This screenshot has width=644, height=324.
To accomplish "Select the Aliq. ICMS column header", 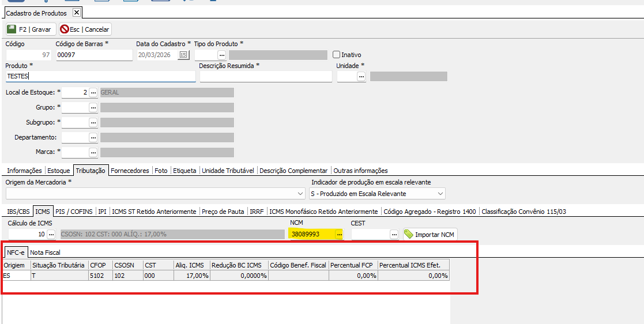I will click(x=191, y=265).
